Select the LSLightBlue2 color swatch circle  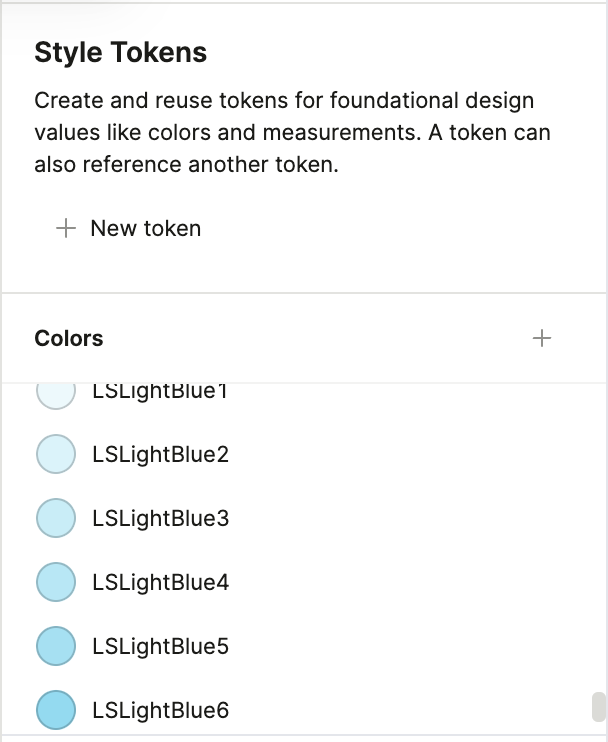(56, 454)
